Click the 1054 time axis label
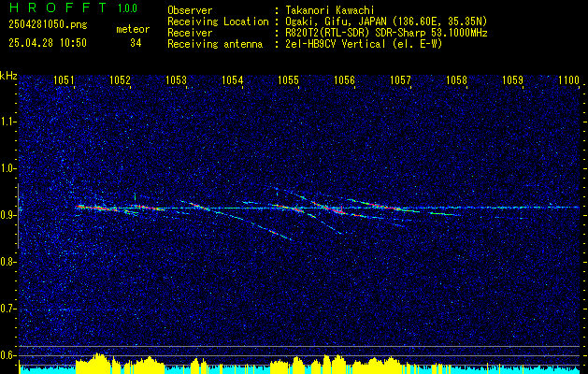 click(x=232, y=79)
